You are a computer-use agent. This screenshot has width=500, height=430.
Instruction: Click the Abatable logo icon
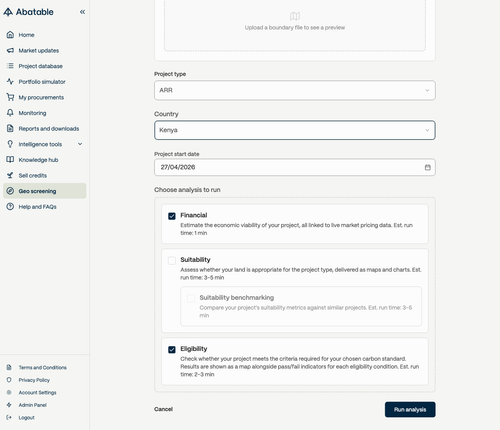[8, 12]
